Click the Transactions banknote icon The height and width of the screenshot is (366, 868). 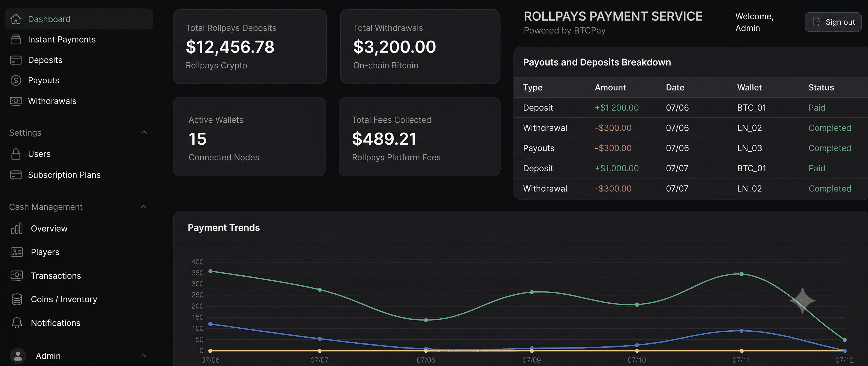(17, 275)
